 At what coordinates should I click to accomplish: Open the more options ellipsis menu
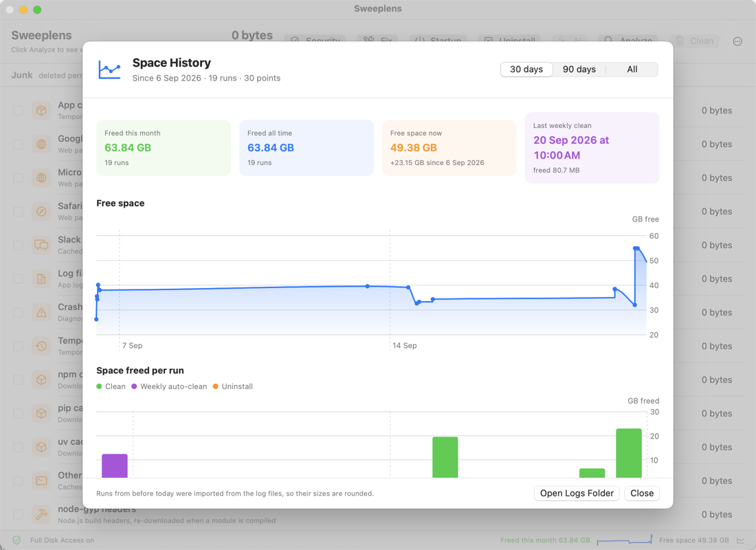pyautogui.click(x=737, y=41)
